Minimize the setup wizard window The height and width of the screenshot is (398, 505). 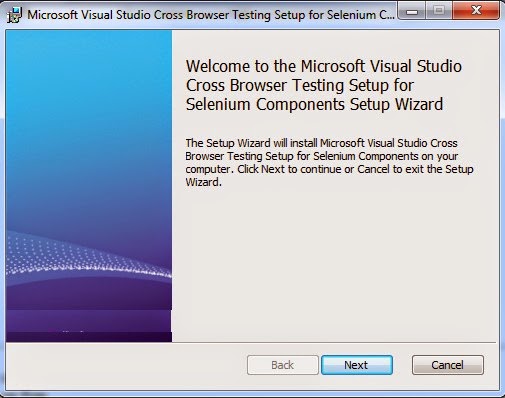point(412,11)
